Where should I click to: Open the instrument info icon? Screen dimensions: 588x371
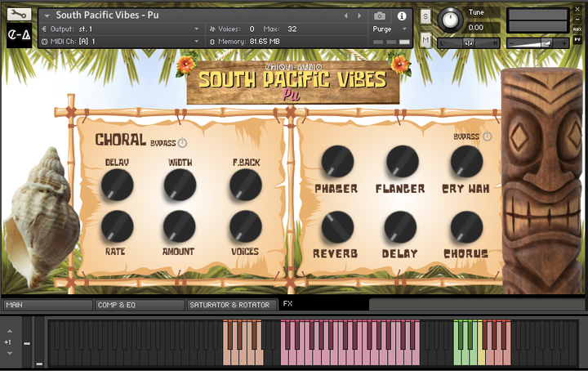[x=402, y=16]
